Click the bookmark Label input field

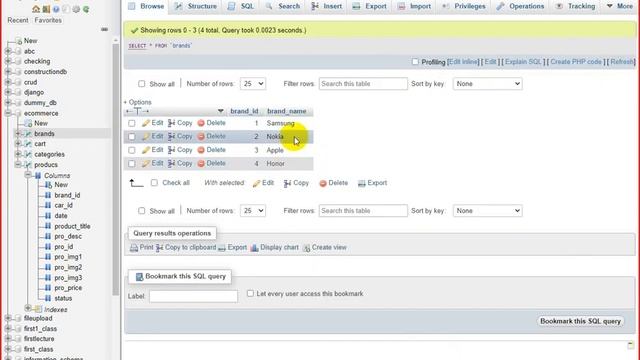193,296
